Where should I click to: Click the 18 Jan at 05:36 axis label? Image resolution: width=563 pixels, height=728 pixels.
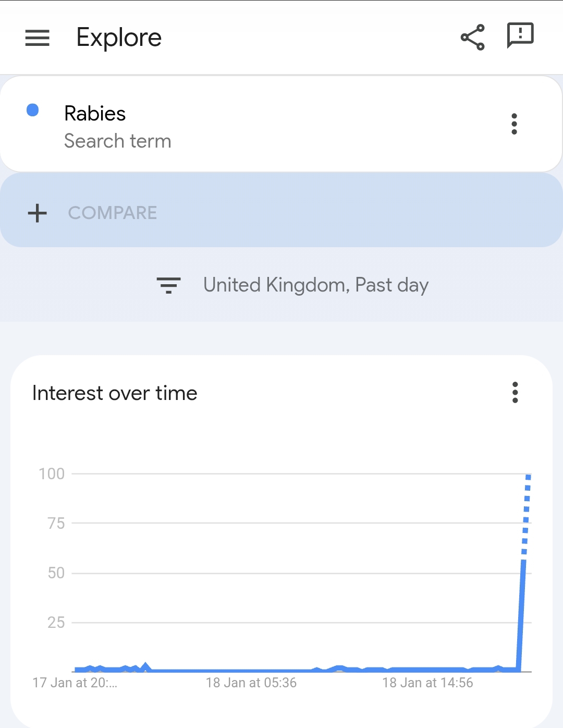click(251, 683)
